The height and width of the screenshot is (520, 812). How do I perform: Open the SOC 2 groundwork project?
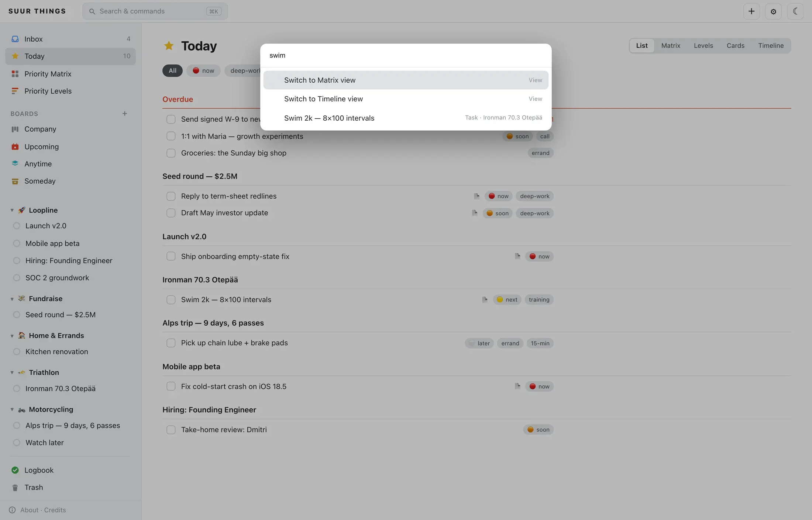point(57,278)
